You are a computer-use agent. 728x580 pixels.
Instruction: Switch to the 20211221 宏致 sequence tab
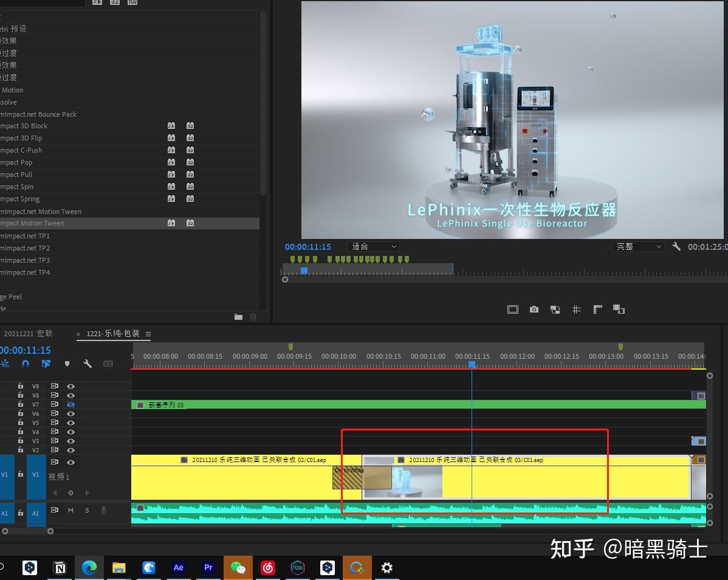coord(28,333)
